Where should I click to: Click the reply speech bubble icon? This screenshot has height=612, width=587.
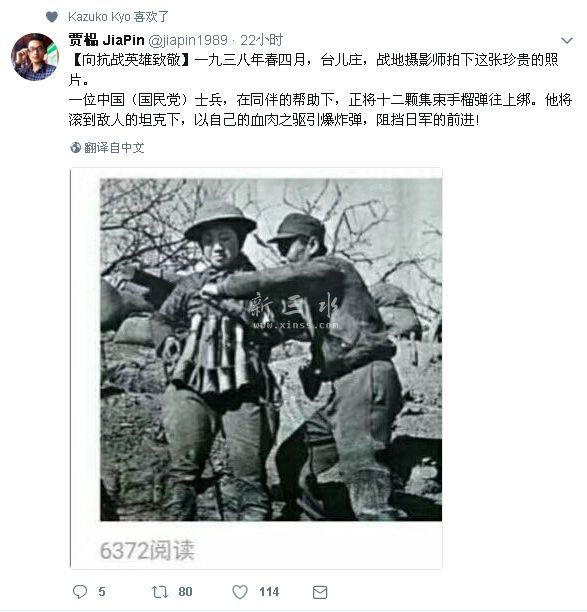(x=80, y=592)
